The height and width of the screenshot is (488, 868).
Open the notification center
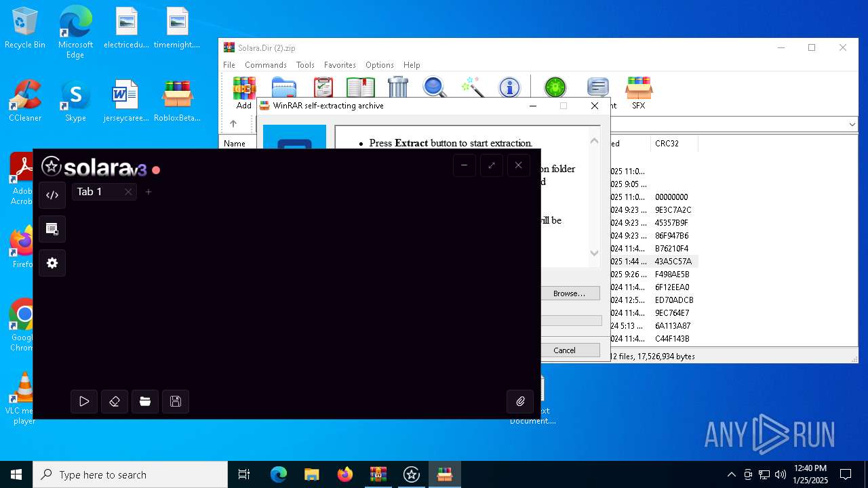[x=846, y=474]
